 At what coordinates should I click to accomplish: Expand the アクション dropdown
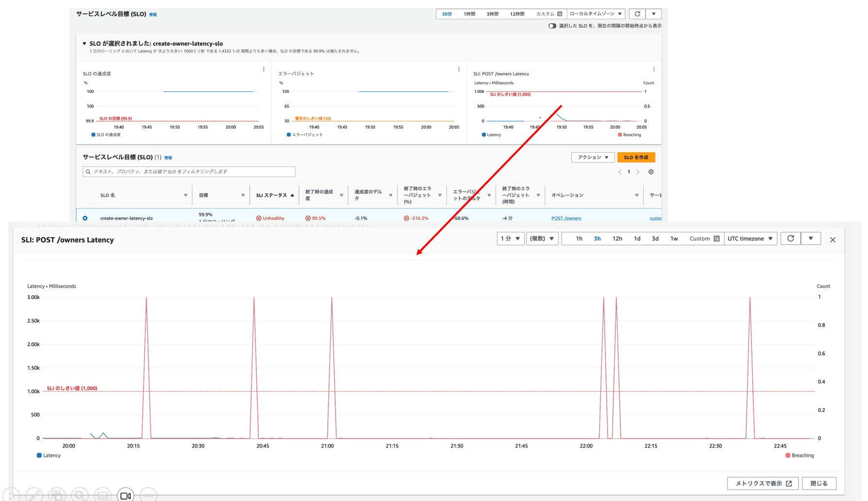tap(593, 157)
